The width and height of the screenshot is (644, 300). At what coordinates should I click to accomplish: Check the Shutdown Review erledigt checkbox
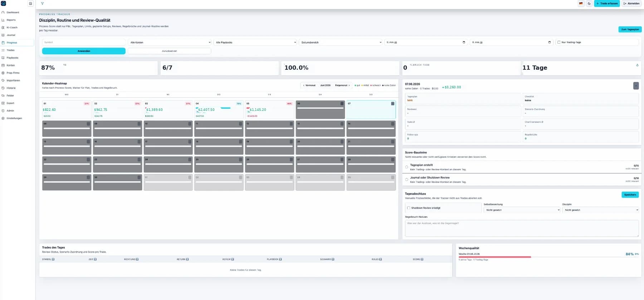[x=409, y=208]
